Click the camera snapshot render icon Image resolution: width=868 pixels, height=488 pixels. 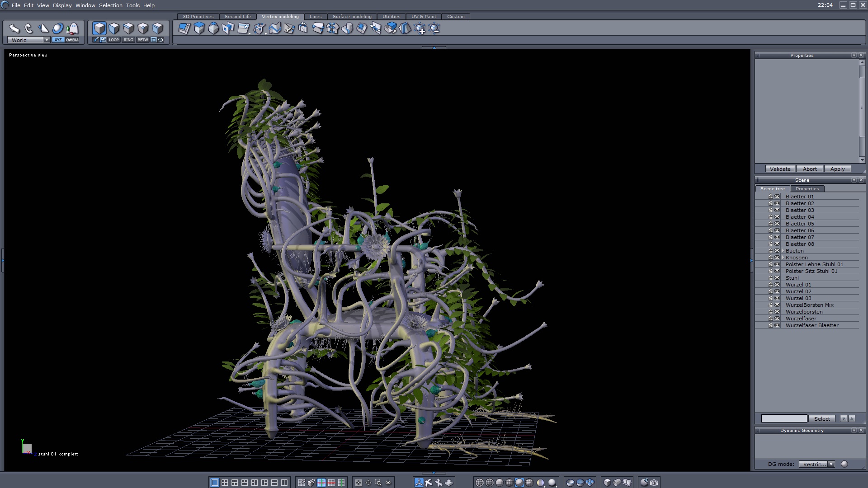pos(654,483)
